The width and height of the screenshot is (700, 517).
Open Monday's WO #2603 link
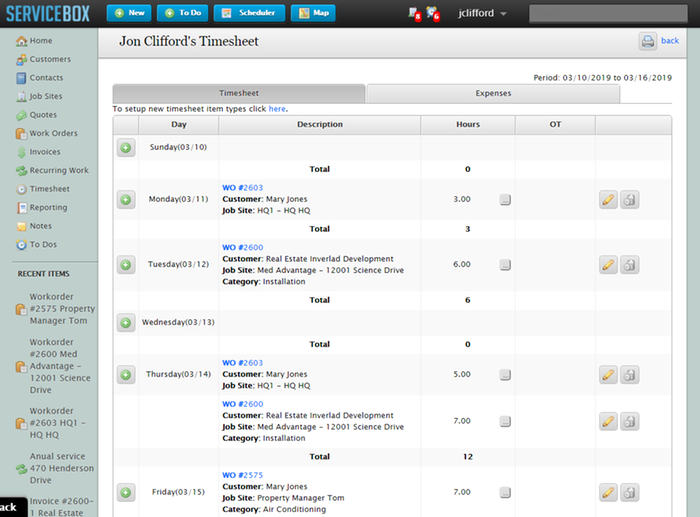[x=242, y=188]
